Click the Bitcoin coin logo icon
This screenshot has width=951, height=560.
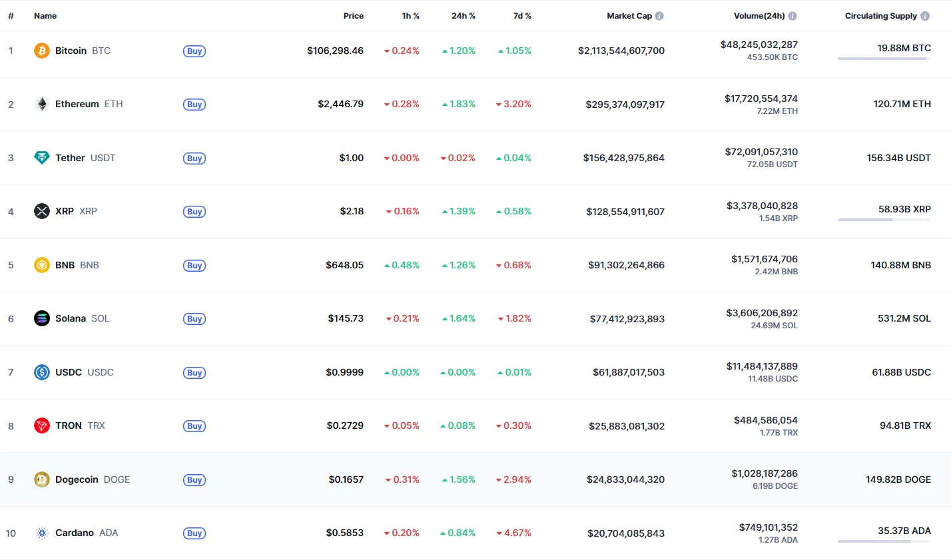tap(42, 51)
